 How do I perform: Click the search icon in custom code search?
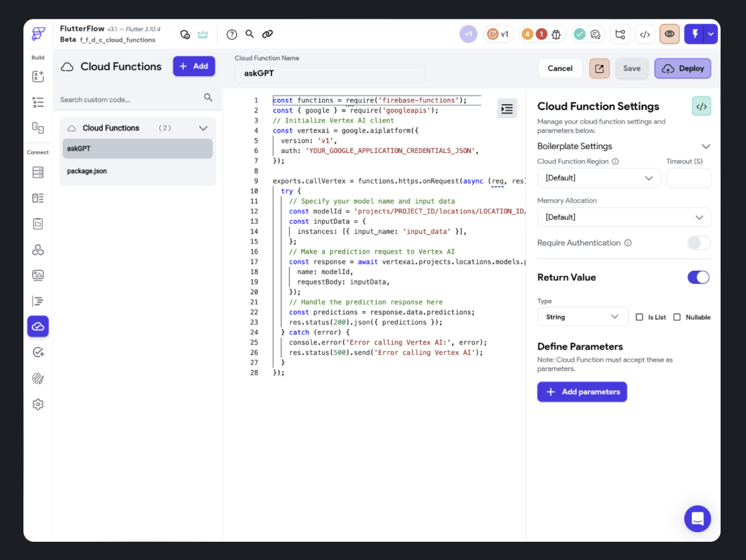[208, 98]
